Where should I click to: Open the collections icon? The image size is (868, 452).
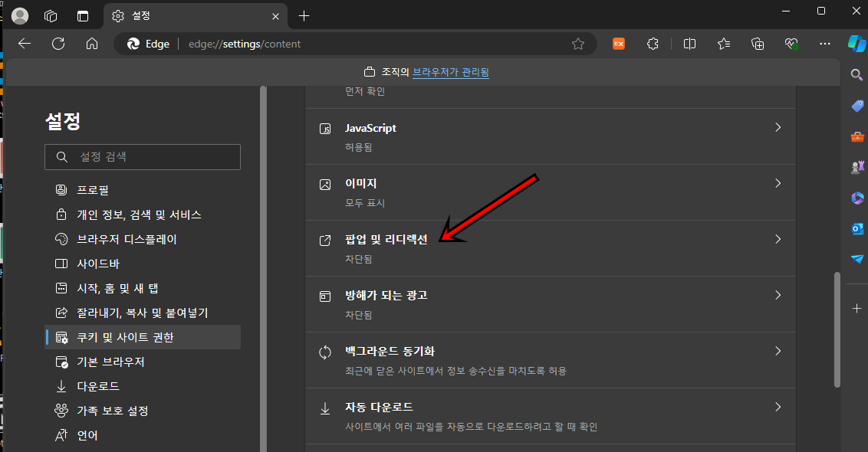point(758,44)
